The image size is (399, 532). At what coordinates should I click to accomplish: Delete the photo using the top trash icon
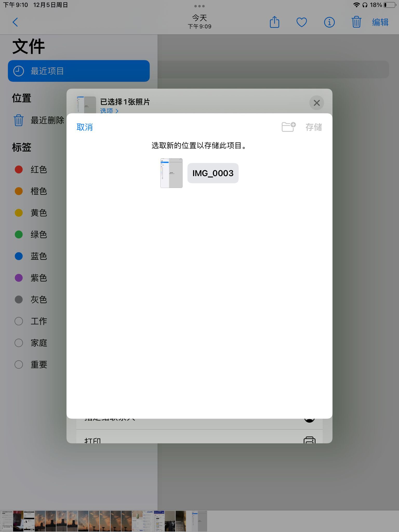coord(356,22)
